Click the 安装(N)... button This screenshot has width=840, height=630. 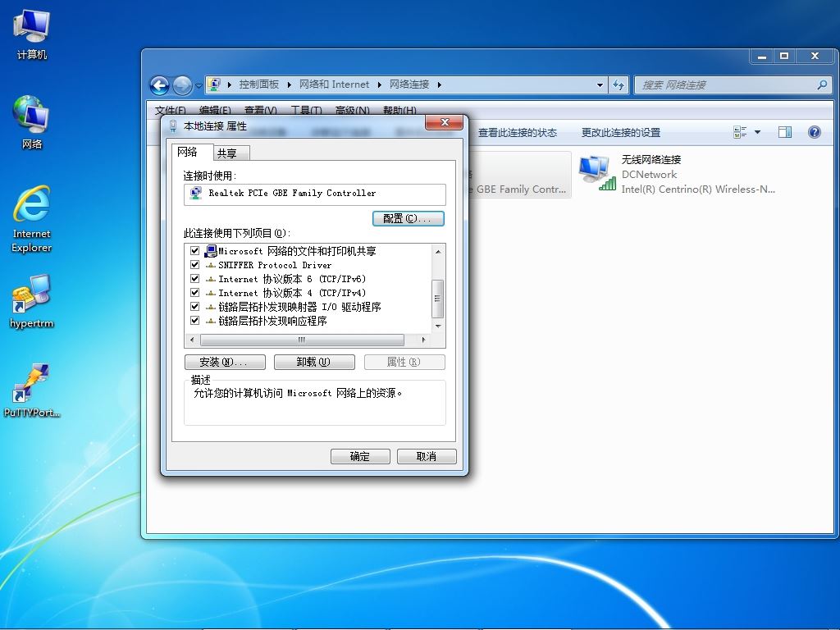(x=225, y=362)
